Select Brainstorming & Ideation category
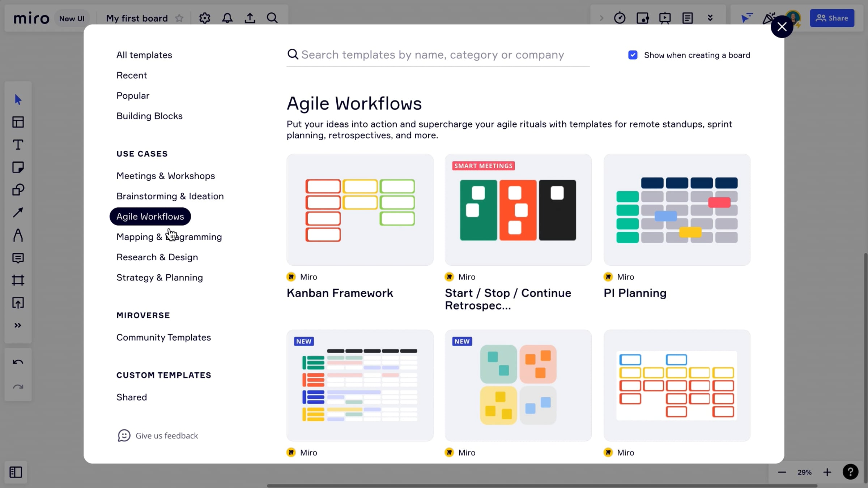868x488 pixels. coord(170,196)
